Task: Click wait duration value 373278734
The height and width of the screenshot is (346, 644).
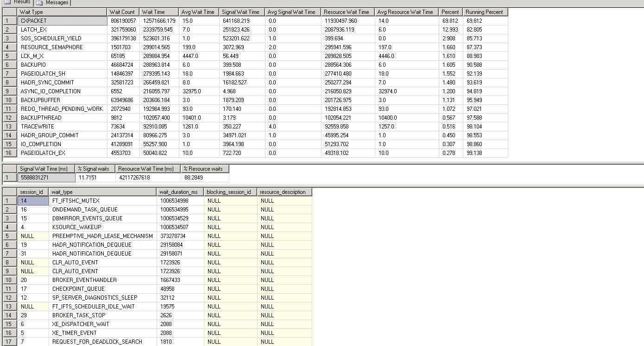Action: point(180,236)
